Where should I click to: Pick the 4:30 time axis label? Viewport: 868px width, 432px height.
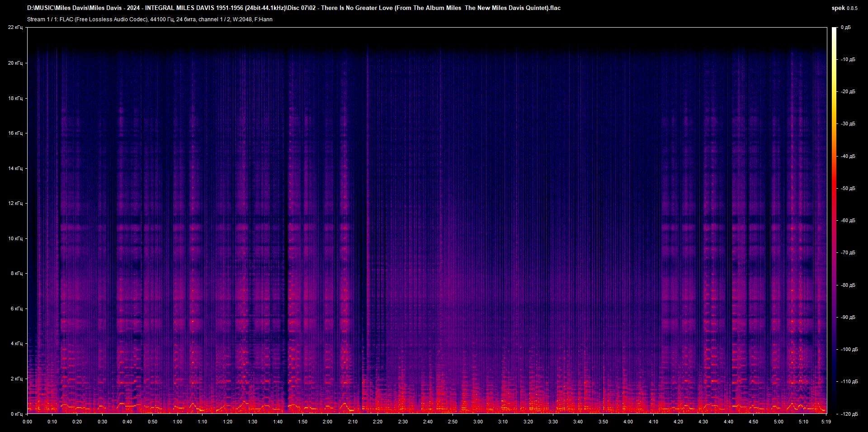(x=703, y=422)
